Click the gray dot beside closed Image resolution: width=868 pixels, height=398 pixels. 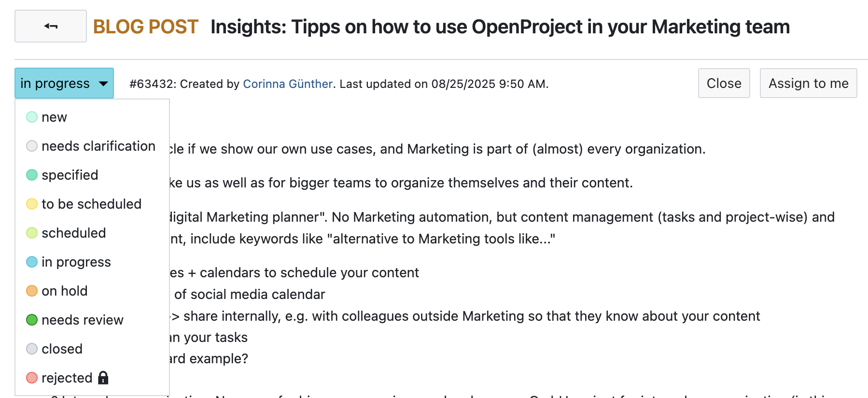(31, 349)
